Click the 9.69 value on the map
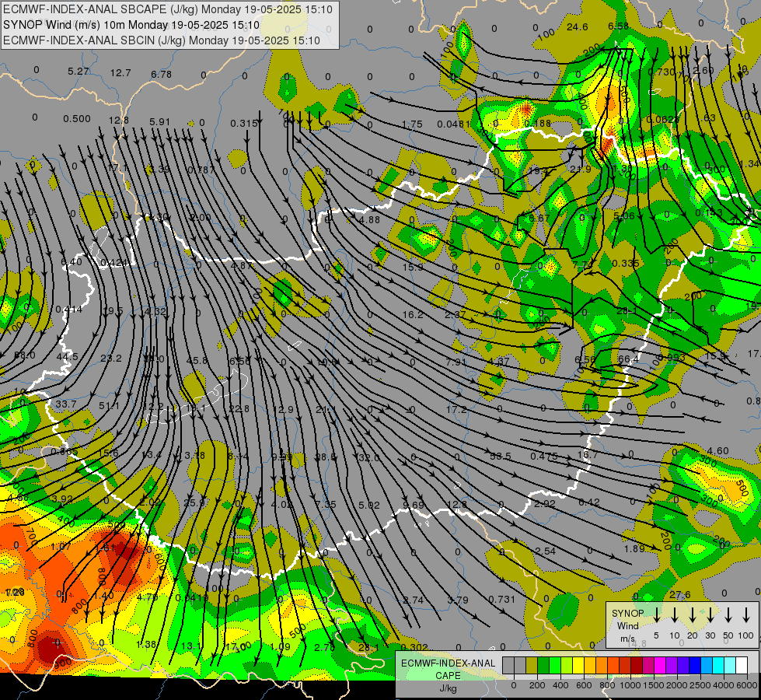The width and height of the screenshot is (761, 700). click(x=413, y=506)
